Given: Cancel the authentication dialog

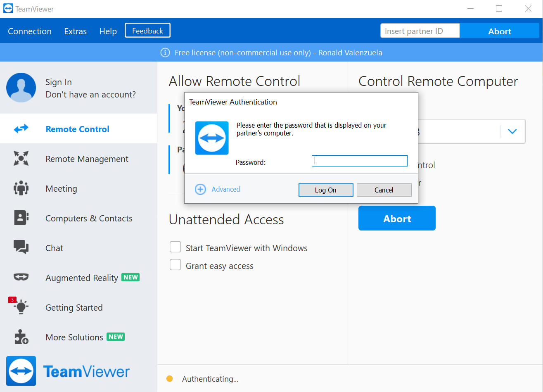Looking at the screenshot, I should [x=384, y=190].
